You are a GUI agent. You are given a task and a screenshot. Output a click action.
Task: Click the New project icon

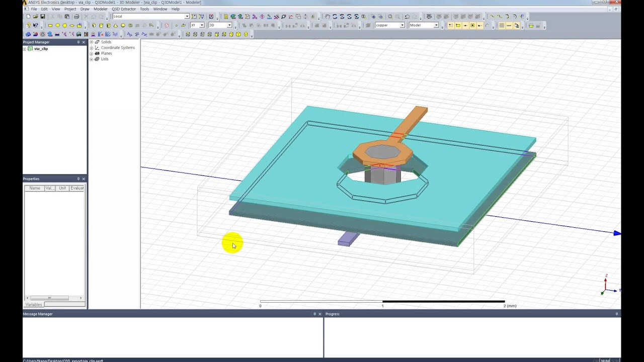click(x=28, y=16)
